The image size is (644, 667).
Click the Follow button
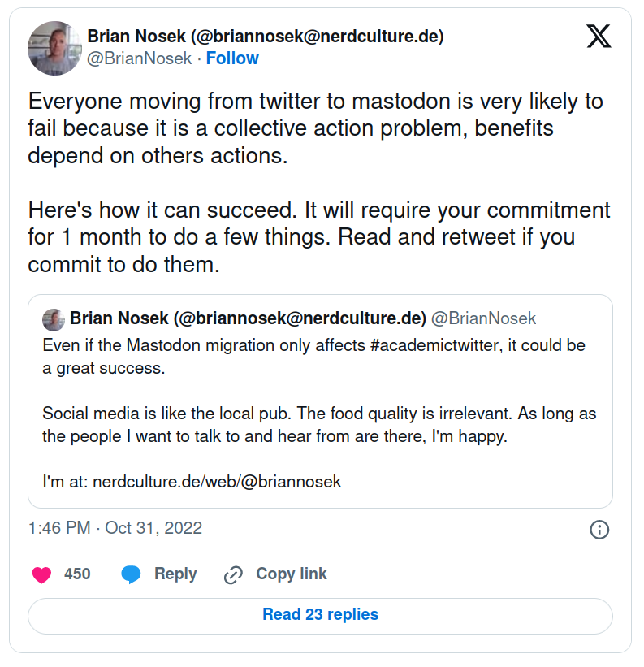pos(232,58)
